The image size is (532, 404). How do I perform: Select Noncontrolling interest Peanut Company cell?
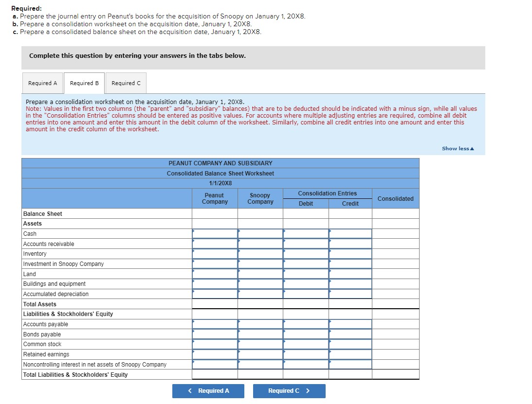pyautogui.click(x=215, y=364)
